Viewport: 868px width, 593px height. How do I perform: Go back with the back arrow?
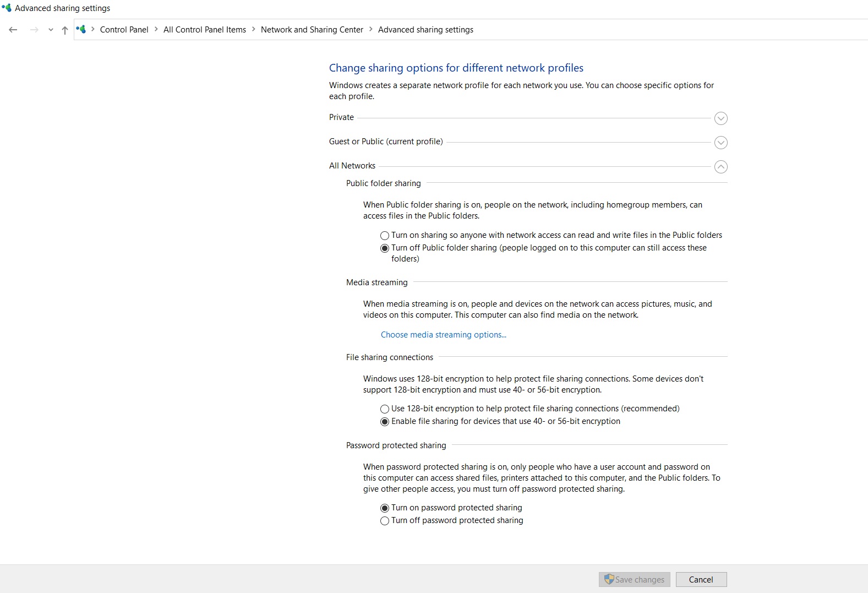(13, 30)
